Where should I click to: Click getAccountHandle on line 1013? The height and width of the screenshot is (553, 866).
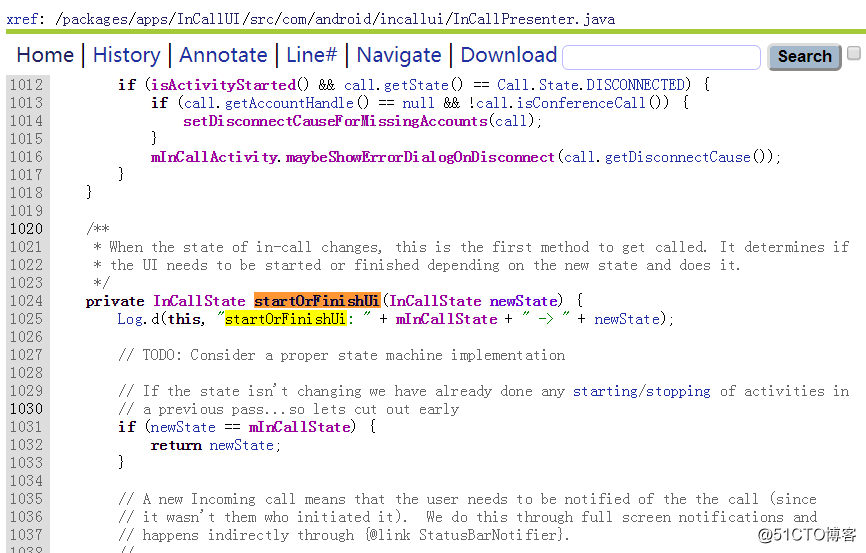289,103
